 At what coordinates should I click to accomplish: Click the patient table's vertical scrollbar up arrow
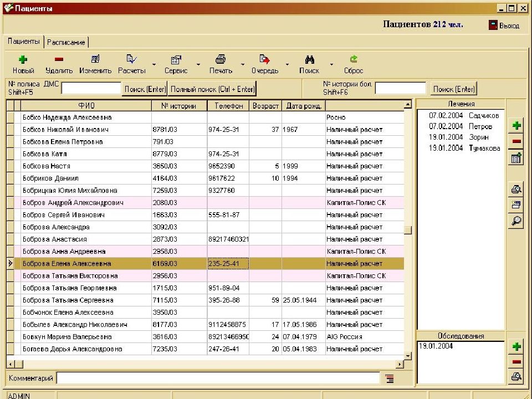[408, 105]
